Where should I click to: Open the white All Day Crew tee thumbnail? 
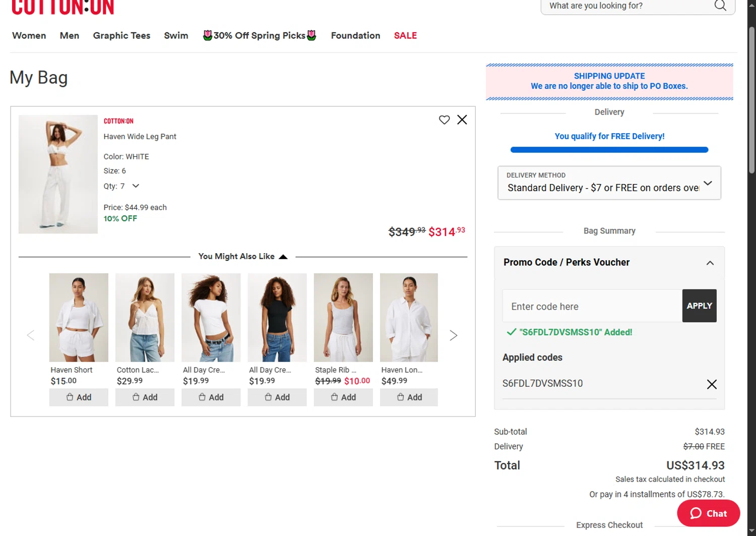[211, 318]
